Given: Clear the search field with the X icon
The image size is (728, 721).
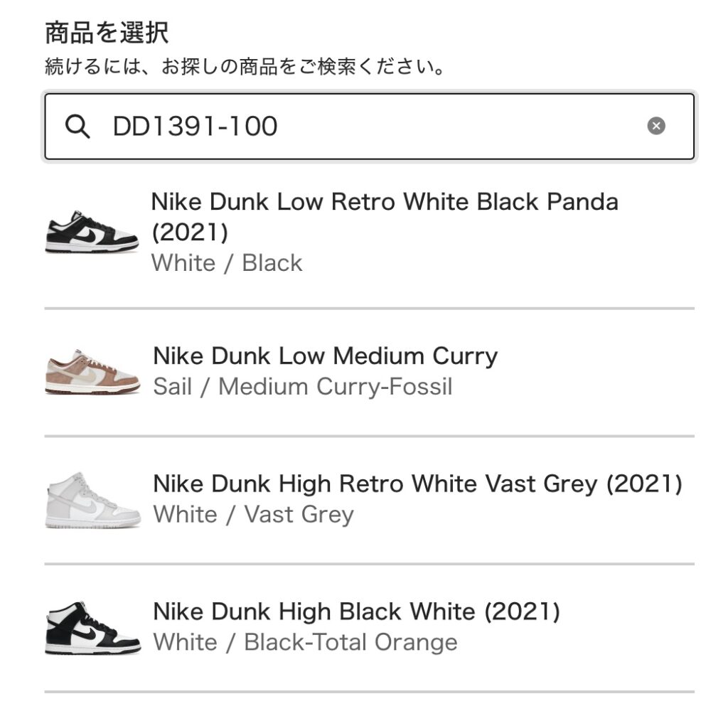Looking at the screenshot, I should point(655,126).
